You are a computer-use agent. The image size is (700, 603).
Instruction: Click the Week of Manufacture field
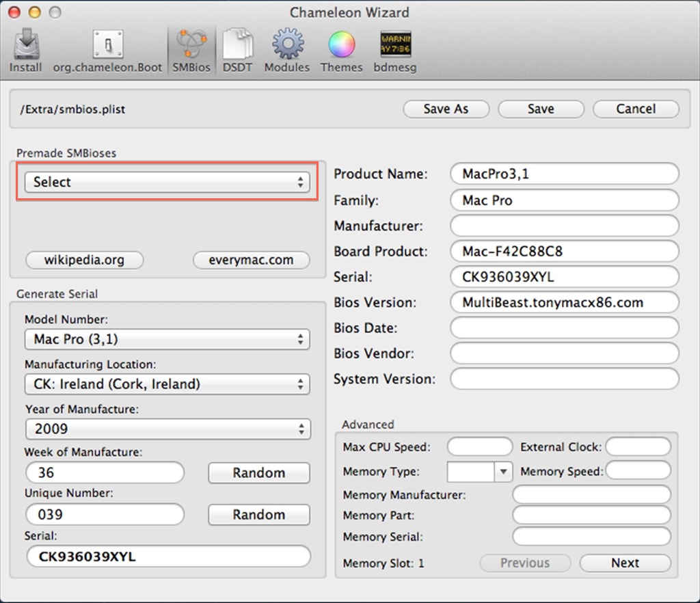[x=105, y=472]
